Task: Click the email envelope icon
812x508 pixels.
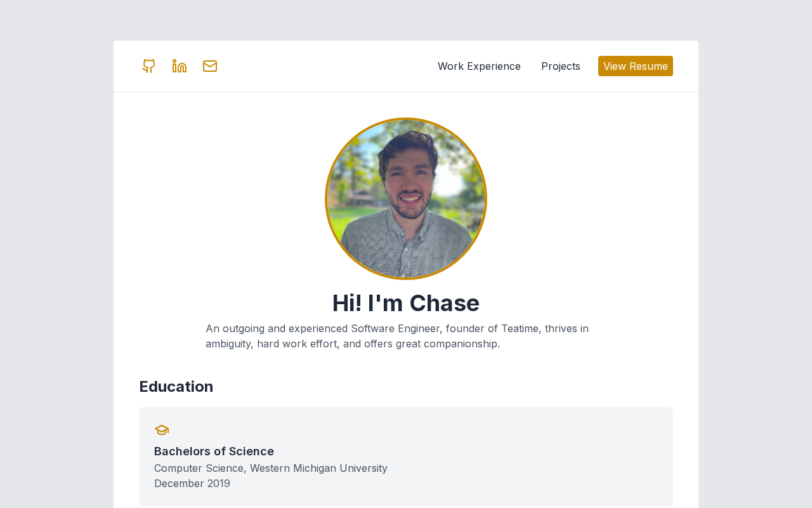Action: 210,66
